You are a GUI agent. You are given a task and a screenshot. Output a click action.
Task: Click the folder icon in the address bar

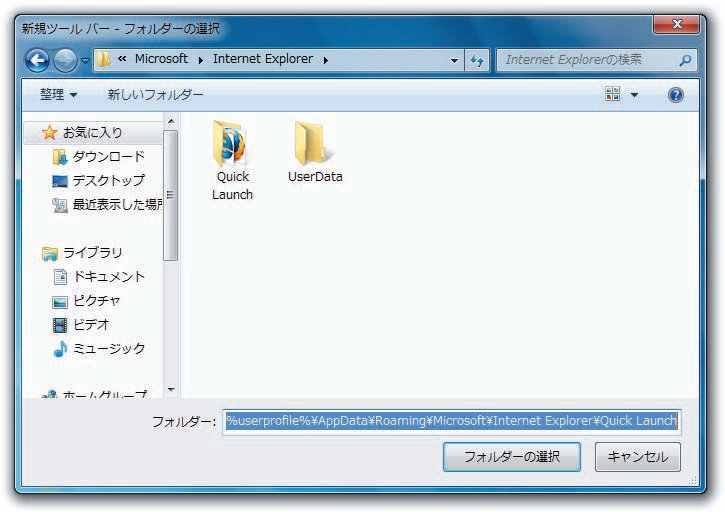[104, 59]
